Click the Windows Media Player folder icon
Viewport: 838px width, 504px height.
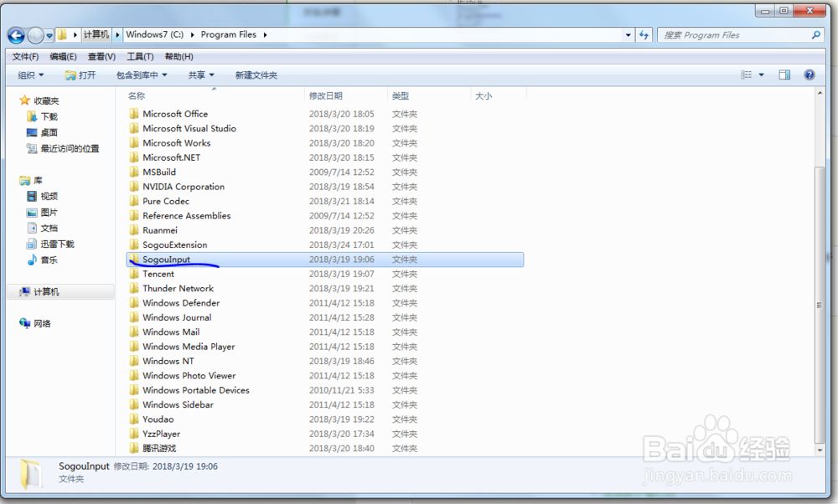[x=133, y=347]
